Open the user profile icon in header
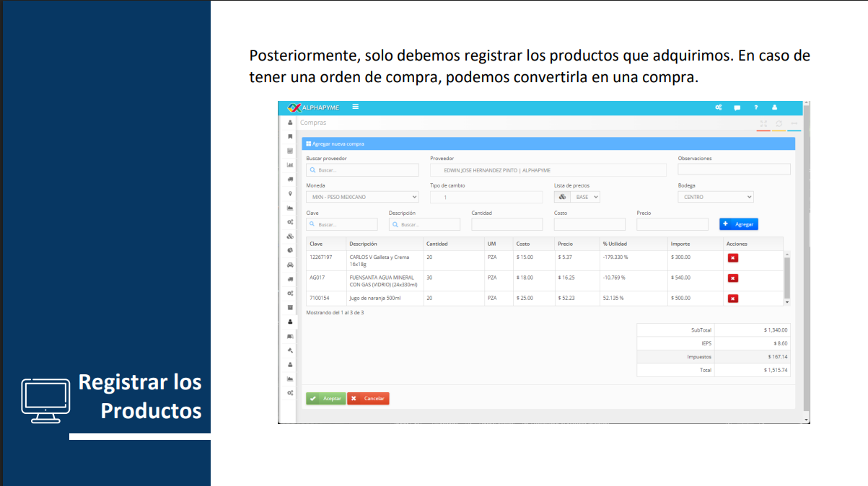Viewport: 868px width, 486px height. 774,107
